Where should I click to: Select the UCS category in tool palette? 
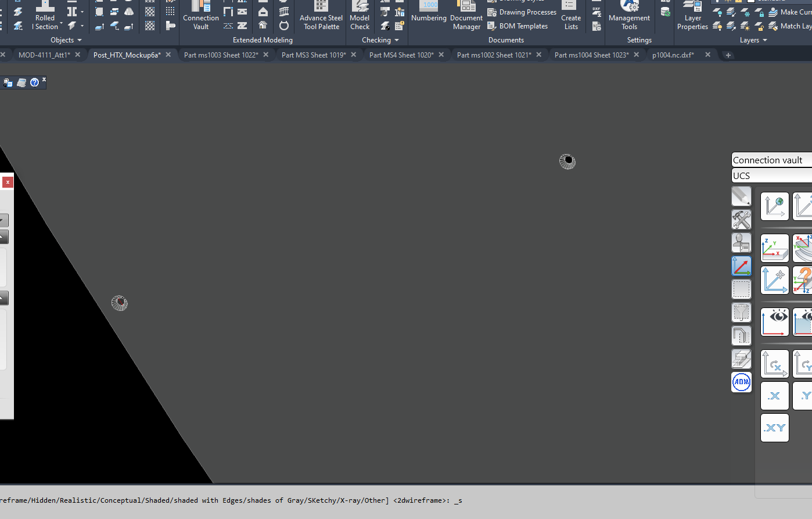pos(741,266)
